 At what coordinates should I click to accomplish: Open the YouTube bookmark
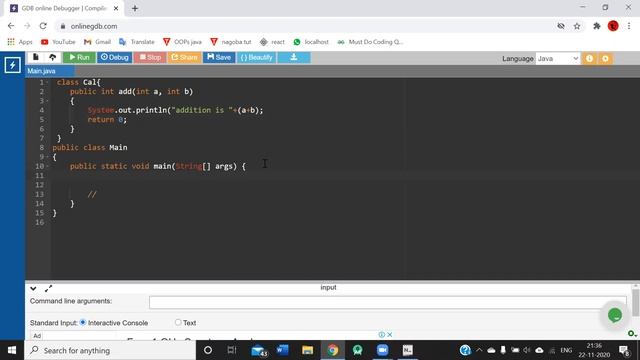tap(58, 42)
